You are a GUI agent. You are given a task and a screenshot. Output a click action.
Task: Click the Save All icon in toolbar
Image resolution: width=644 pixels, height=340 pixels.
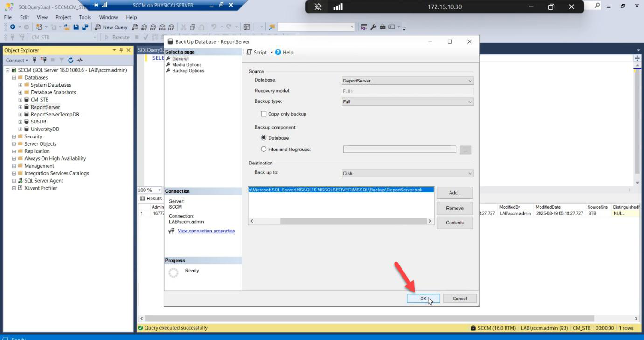(85, 27)
